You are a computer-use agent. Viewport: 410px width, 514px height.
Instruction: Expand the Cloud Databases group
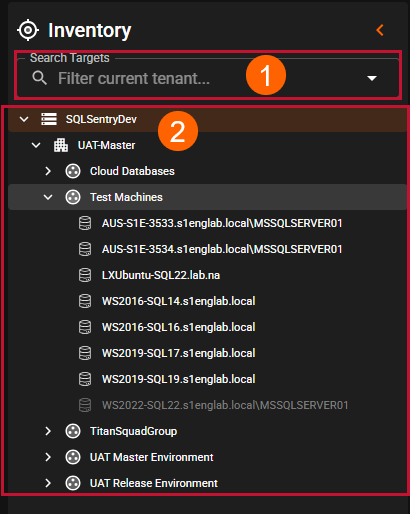(x=48, y=171)
